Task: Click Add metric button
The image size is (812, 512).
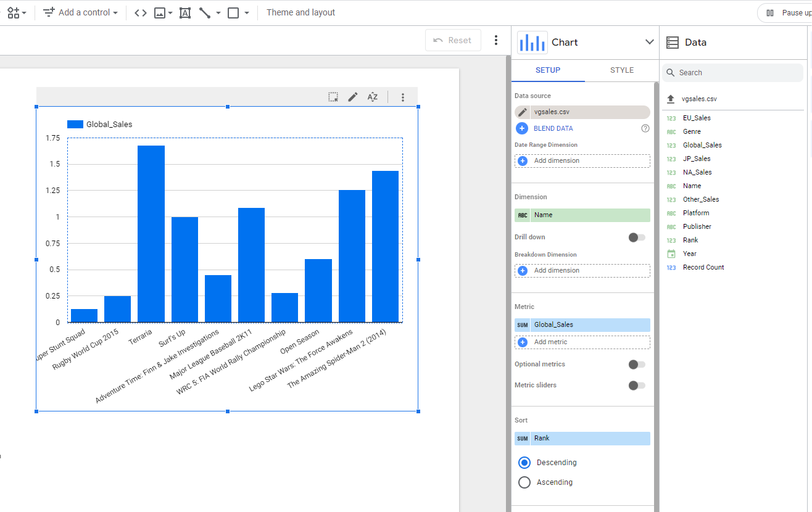Action: click(x=550, y=342)
